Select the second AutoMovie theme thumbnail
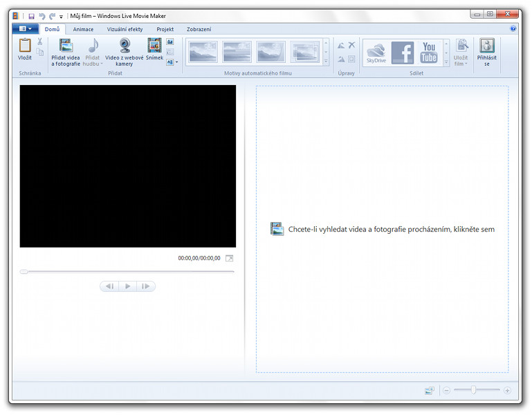This screenshot has width=532, height=415. tap(237, 52)
